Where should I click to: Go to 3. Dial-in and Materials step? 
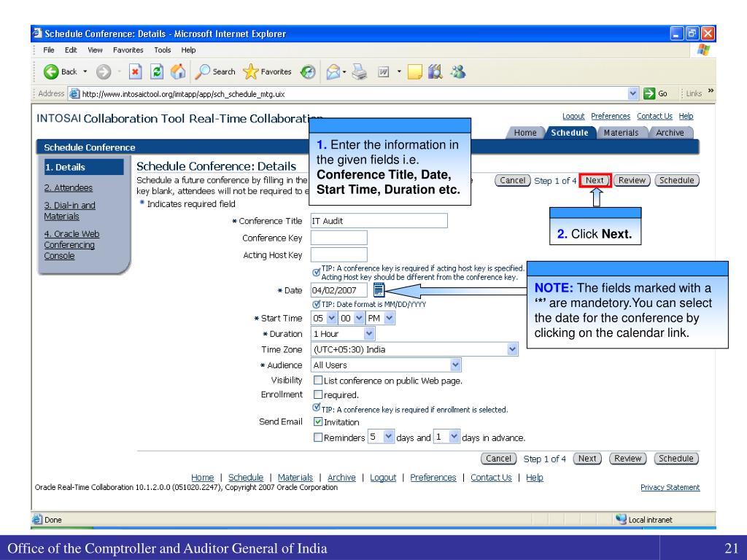69,211
